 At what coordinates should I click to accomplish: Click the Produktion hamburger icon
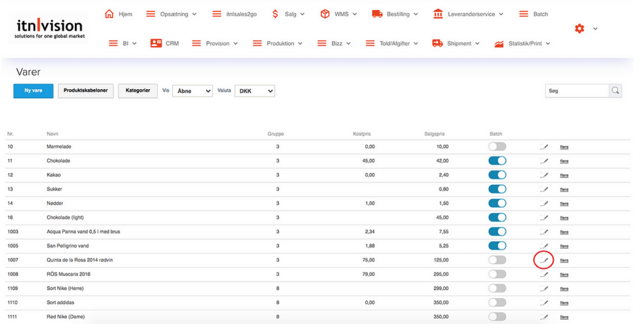(257, 43)
